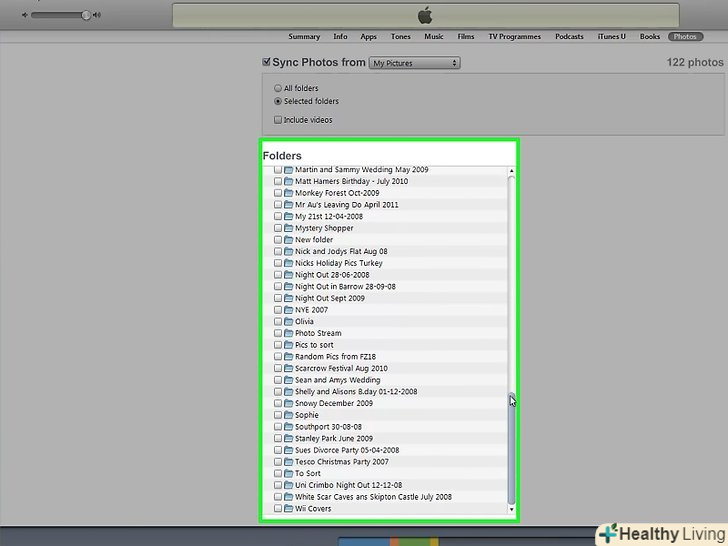Click the Photo Stream folder icon

tap(288, 333)
